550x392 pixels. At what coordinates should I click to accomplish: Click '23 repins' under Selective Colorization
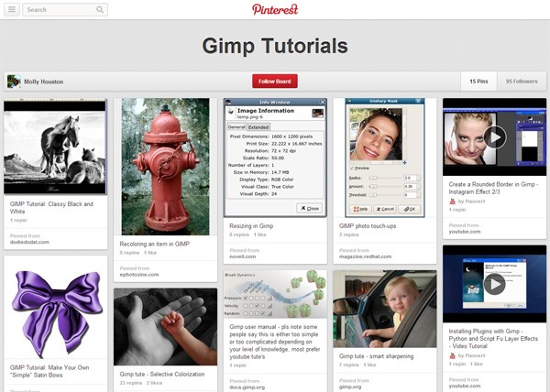click(x=130, y=383)
